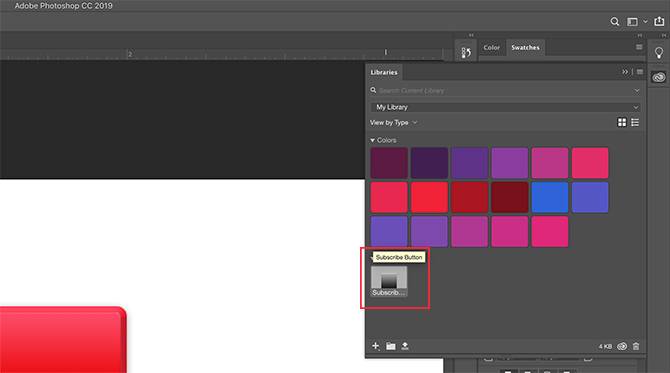670x373 pixels.
Task: Select first swatch in top Colors row
Action: coord(389,163)
